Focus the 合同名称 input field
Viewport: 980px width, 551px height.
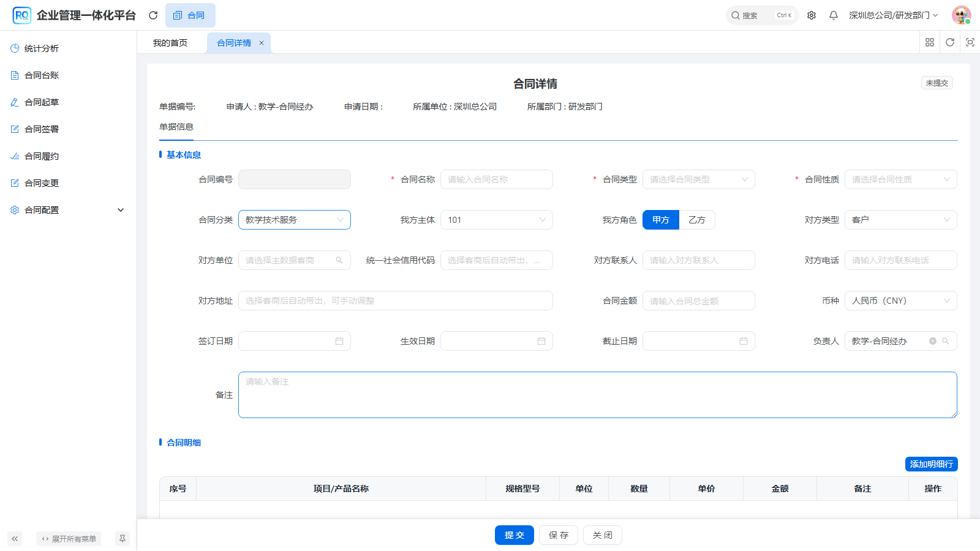pos(497,179)
